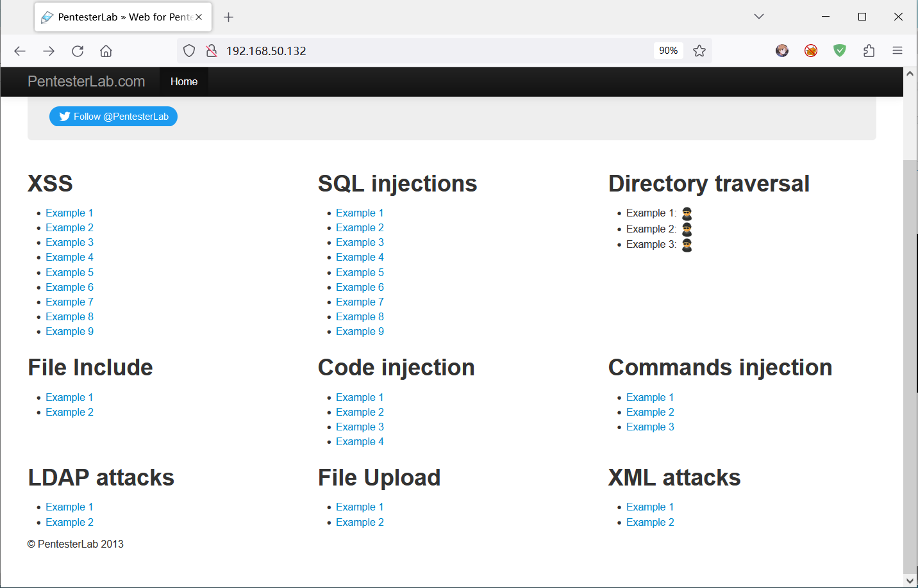Image resolution: width=918 pixels, height=588 pixels.
Task: Open SQL injections Example 9
Action: point(360,331)
